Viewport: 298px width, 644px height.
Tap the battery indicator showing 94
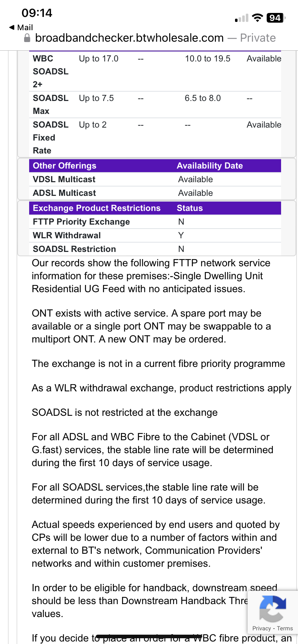click(x=275, y=17)
